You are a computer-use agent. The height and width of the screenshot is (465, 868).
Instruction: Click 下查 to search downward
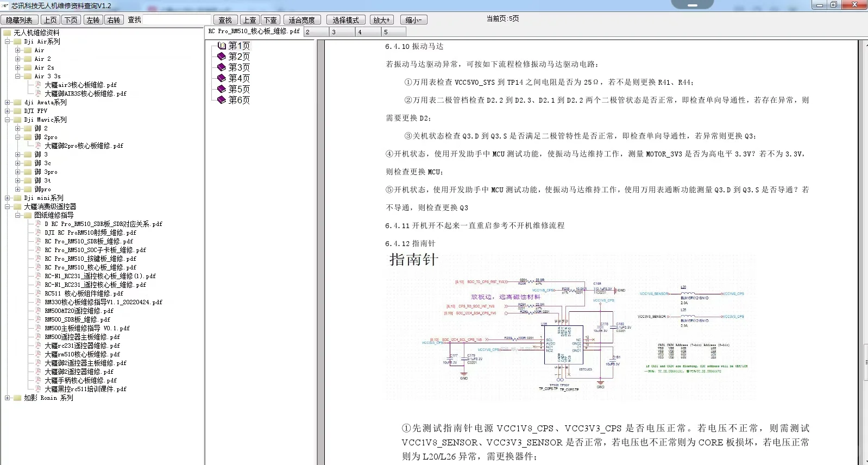pyautogui.click(x=270, y=20)
